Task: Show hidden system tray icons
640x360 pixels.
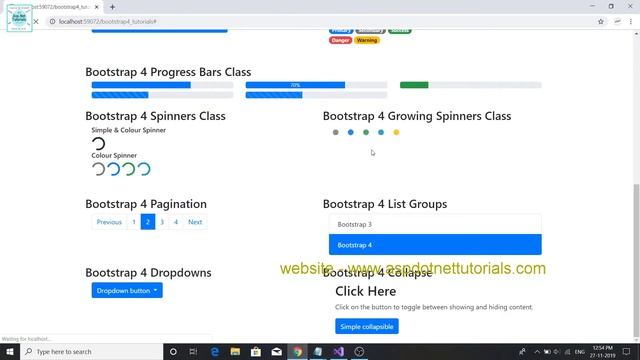Action: pyautogui.click(x=537, y=351)
